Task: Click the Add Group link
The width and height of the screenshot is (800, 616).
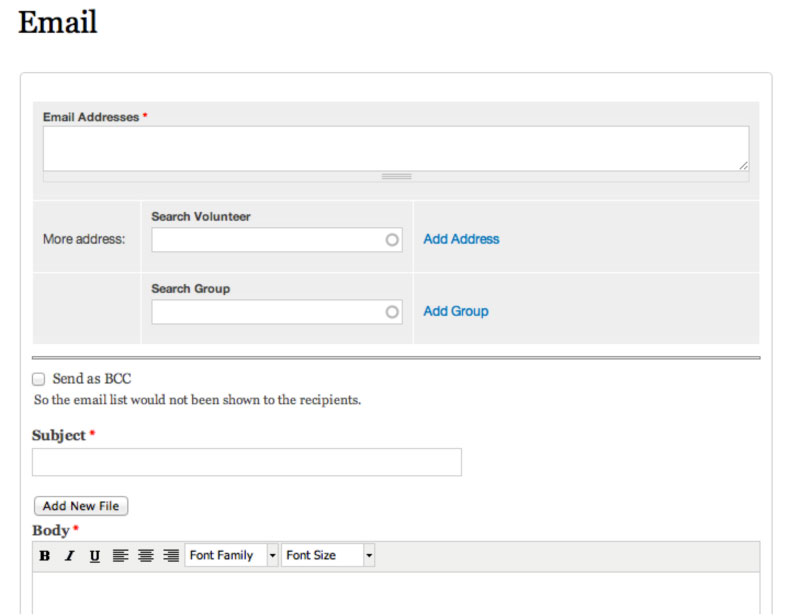Action: pos(456,311)
